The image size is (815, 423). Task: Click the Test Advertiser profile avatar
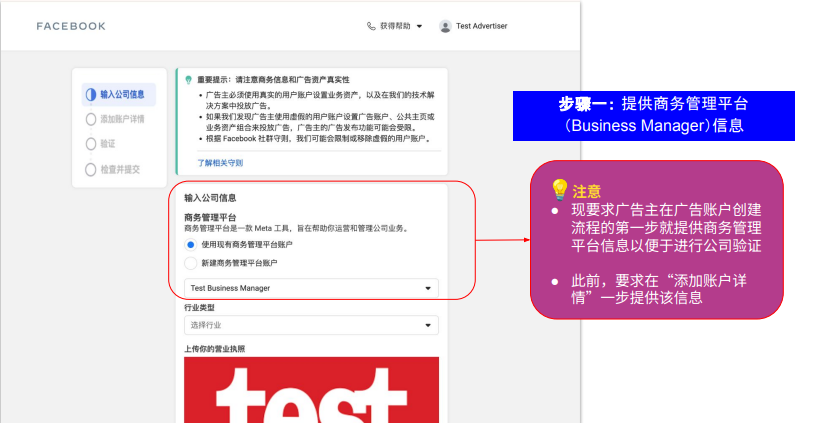coord(445,26)
